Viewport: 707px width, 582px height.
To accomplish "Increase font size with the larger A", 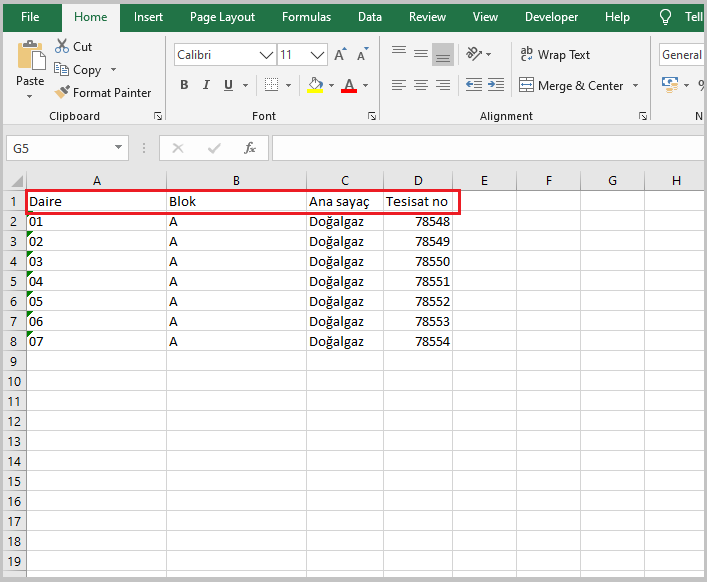I will pyautogui.click(x=340, y=55).
